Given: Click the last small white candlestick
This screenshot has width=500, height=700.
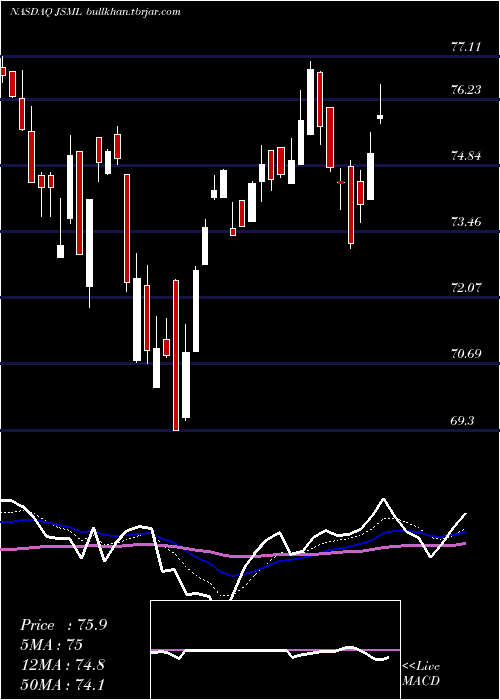Looking at the screenshot, I should (x=380, y=117).
